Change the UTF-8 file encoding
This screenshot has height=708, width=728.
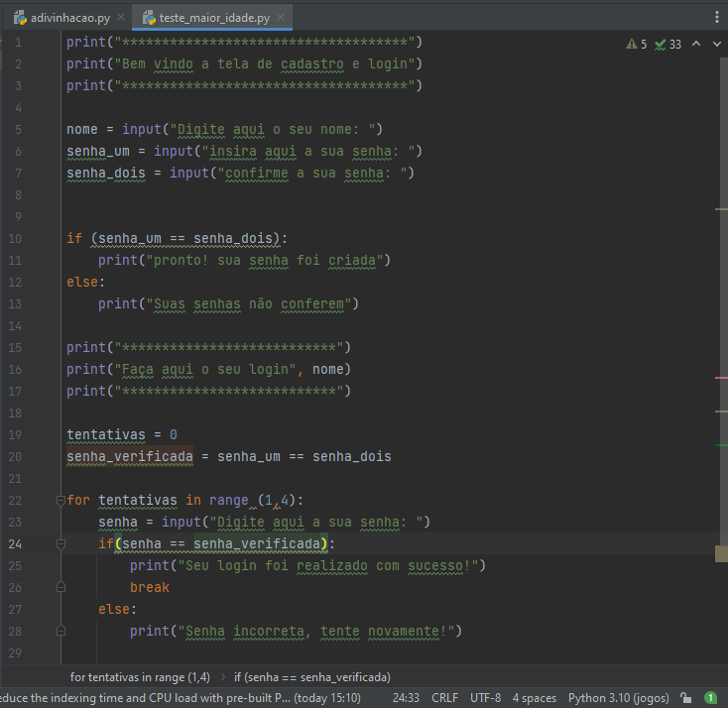[x=485, y=698]
